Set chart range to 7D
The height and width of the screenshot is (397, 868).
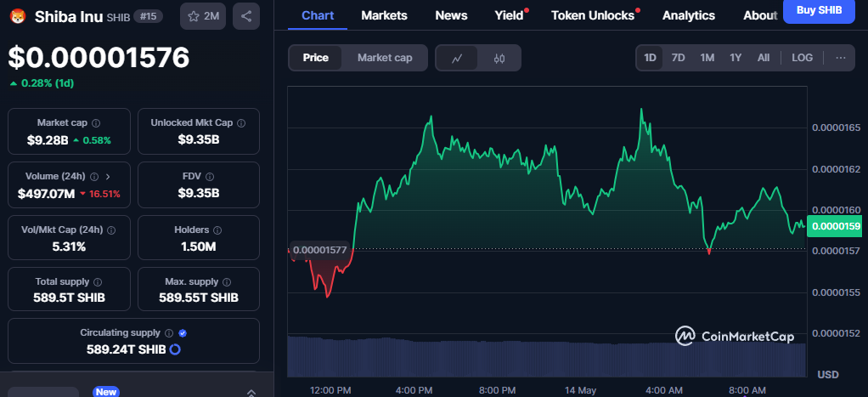678,58
